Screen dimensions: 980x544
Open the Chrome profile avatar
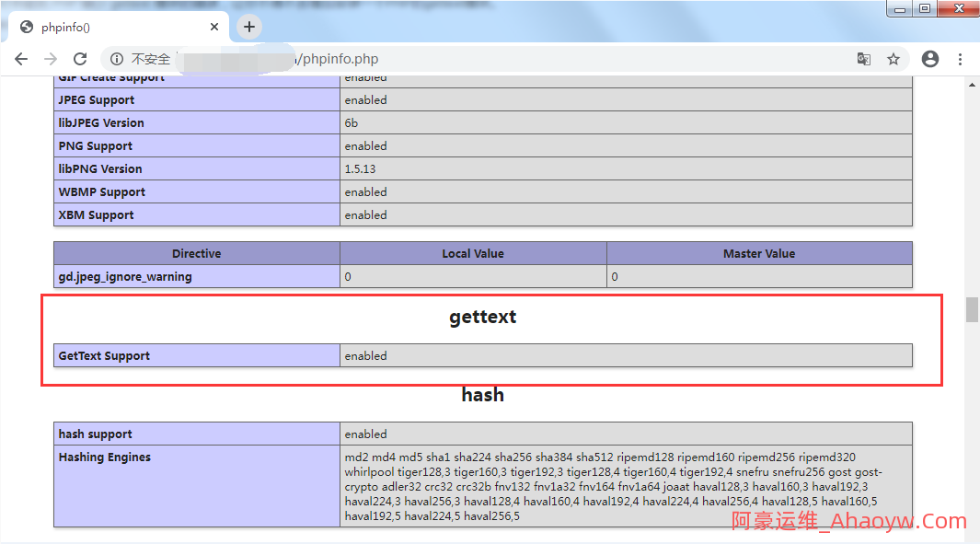(x=929, y=59)
